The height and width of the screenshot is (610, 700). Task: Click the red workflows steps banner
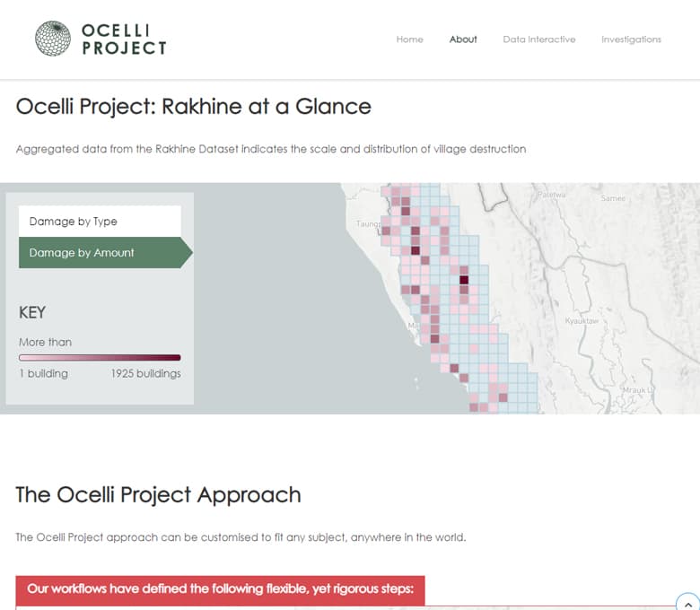tap(220, 589)
